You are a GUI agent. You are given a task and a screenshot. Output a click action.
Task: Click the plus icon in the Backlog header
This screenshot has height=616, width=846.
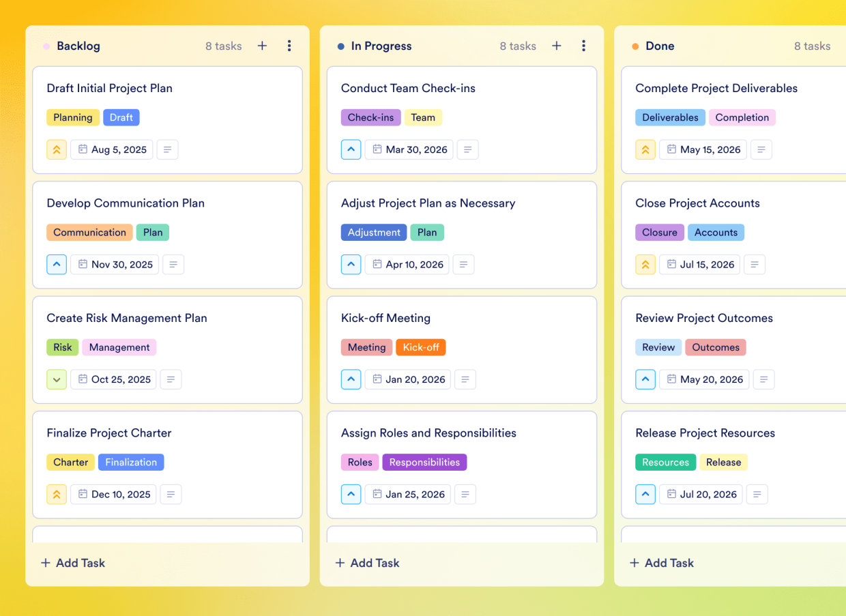[262, 46]
